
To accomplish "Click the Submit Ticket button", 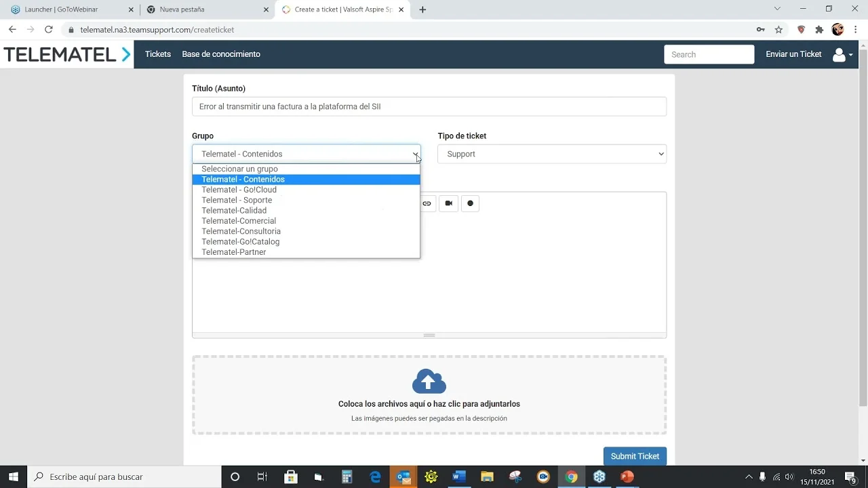I will 635,456.
